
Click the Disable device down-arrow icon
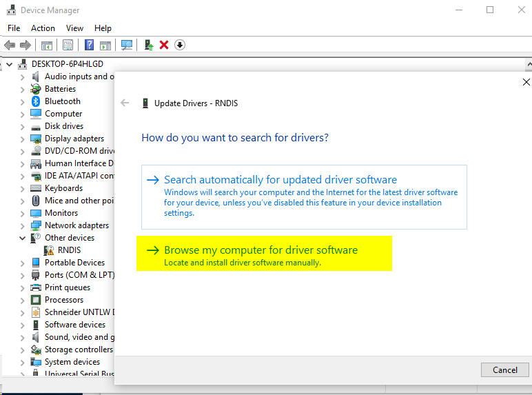pyautogui.click(x=180, y=45)
